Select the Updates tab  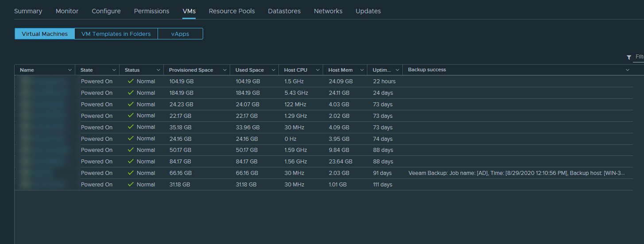point(368,11)
